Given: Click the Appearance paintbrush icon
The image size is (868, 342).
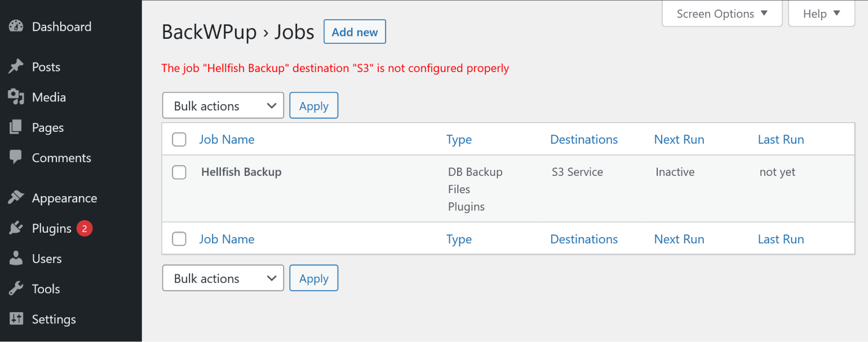Looking at the screenshot, I should click(x=16, y=198).
